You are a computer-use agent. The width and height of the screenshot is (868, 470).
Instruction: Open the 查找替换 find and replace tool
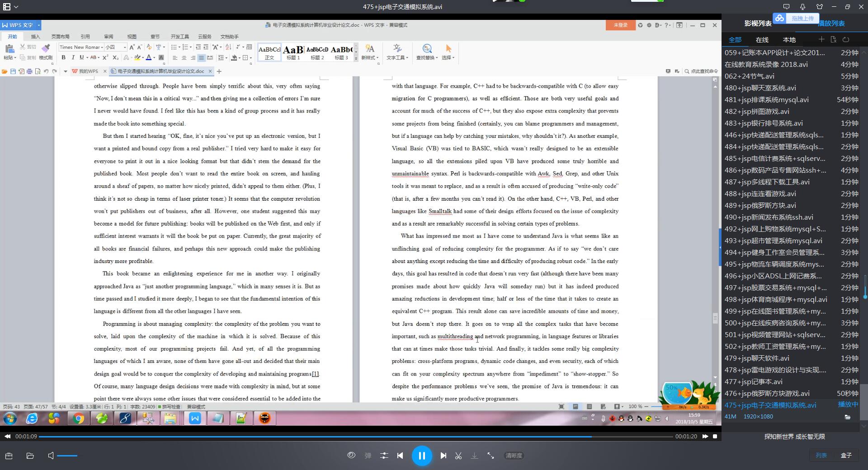pos(427,52)
